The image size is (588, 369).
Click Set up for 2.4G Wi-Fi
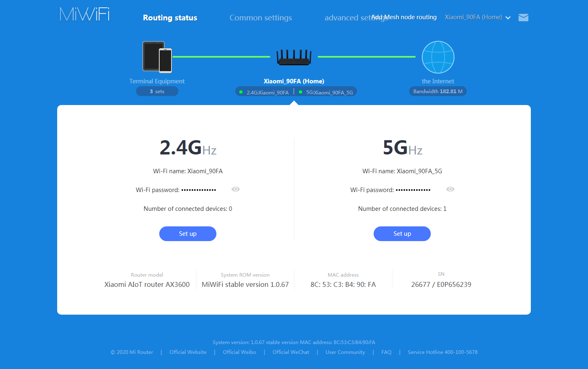tap(188, 234)
